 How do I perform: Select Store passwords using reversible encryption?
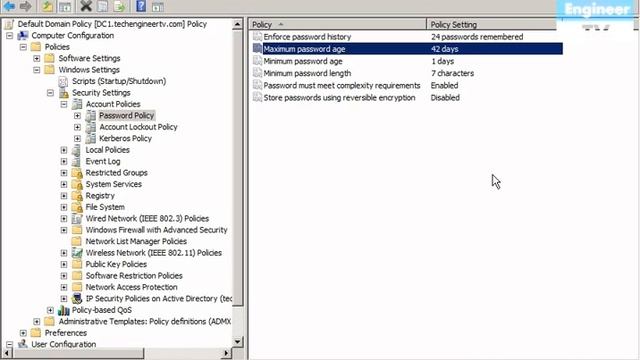pos(339,98)
